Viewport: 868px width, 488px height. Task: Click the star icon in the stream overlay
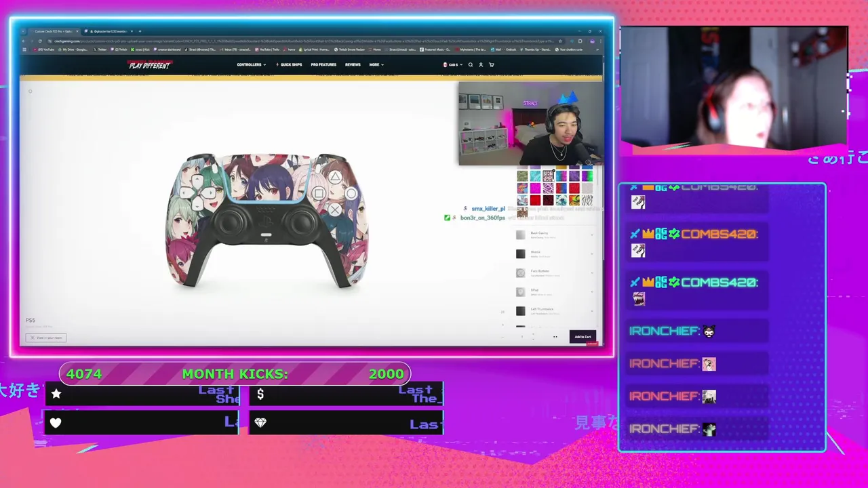[56, 393]
